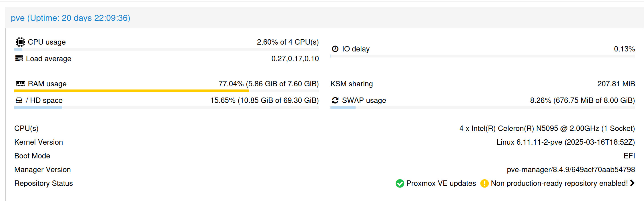Click the HD space drive icon
Screen dimensions: 644x201
click(x=19, y=100)
